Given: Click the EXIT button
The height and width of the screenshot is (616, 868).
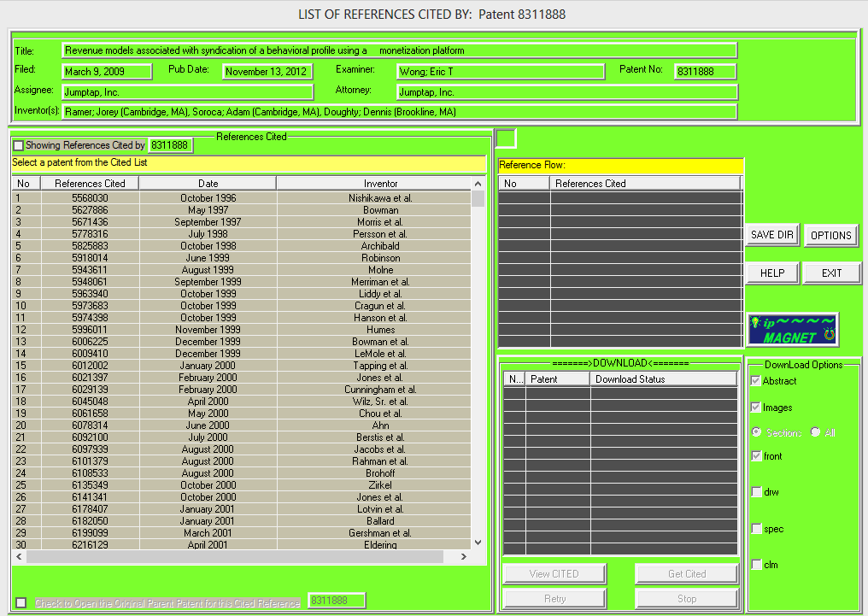Looking at the screenshot, I should [831, 273].
